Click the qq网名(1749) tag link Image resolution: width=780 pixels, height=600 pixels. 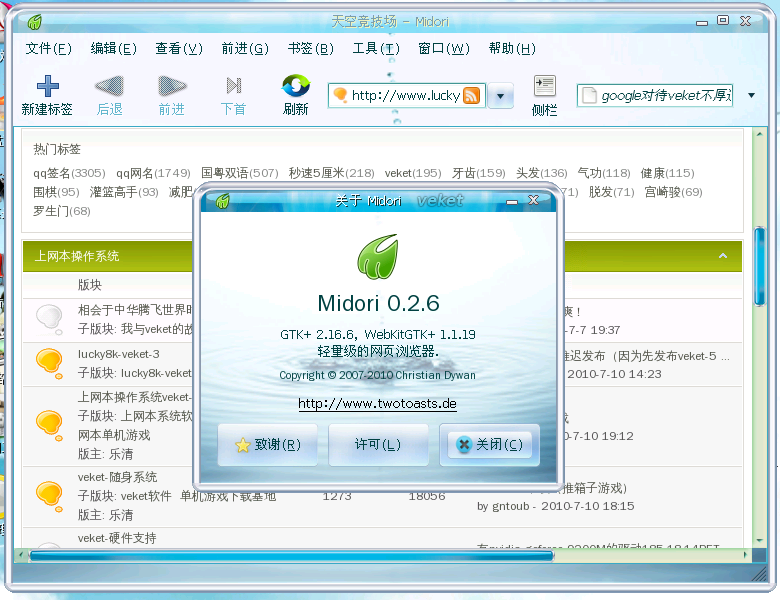(x=153, y=173)
